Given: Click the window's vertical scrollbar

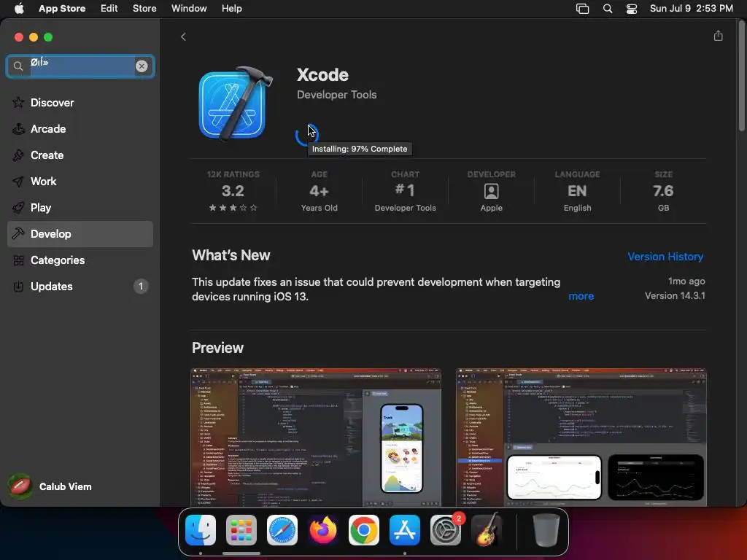Looking at the screenshot, I should [741, 76].
